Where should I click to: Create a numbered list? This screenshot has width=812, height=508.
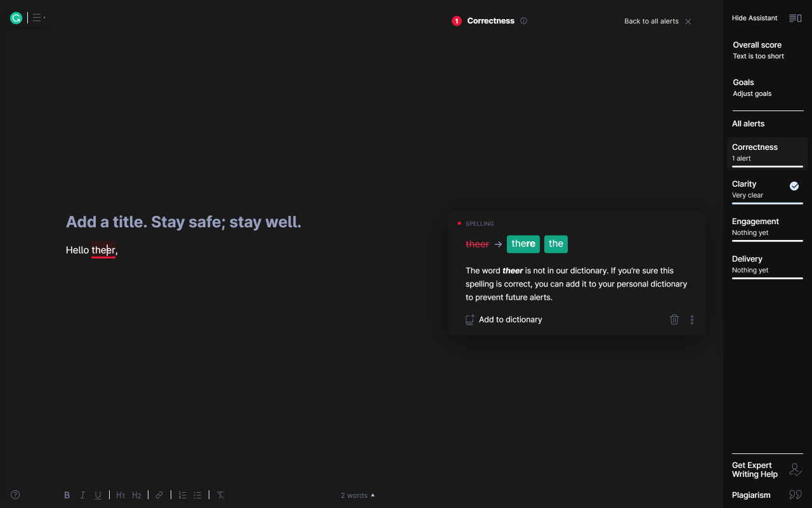[x=182, y=495]
